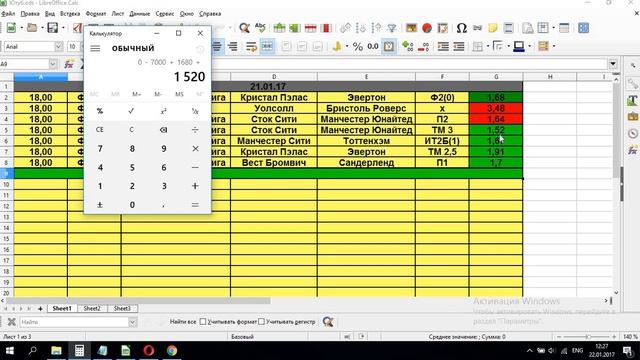This screenshot has width=640, height=360.
Task: Adjust the zoom slider in status bar
Action: (x=587, y=337)
